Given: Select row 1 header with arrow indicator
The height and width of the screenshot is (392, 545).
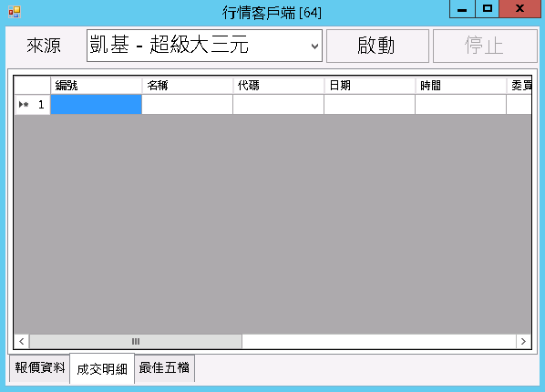Looking at the screenshot, I should point(32,104).
